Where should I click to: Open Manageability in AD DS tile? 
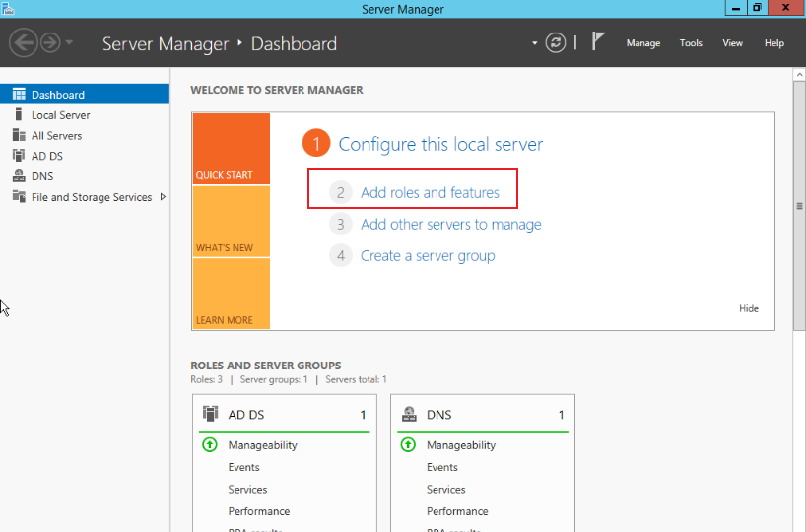click(x=263, y=445)
